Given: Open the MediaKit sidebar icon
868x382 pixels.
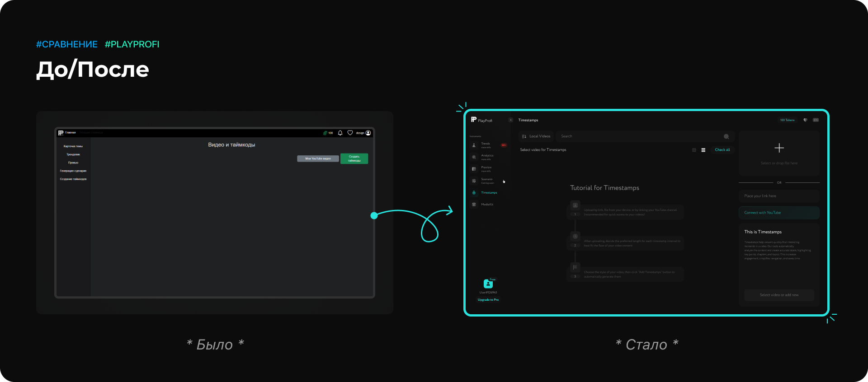Looking at the screenshot, I should [474, 205].
